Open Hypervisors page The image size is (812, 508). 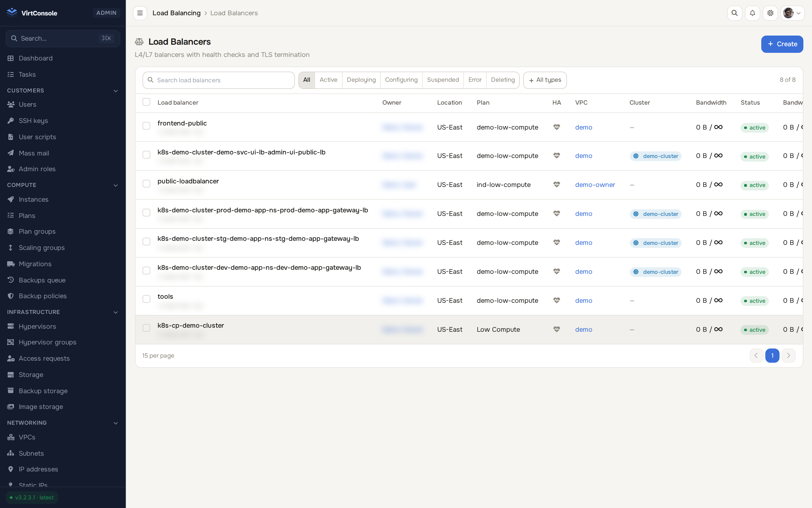click(63, 327)
